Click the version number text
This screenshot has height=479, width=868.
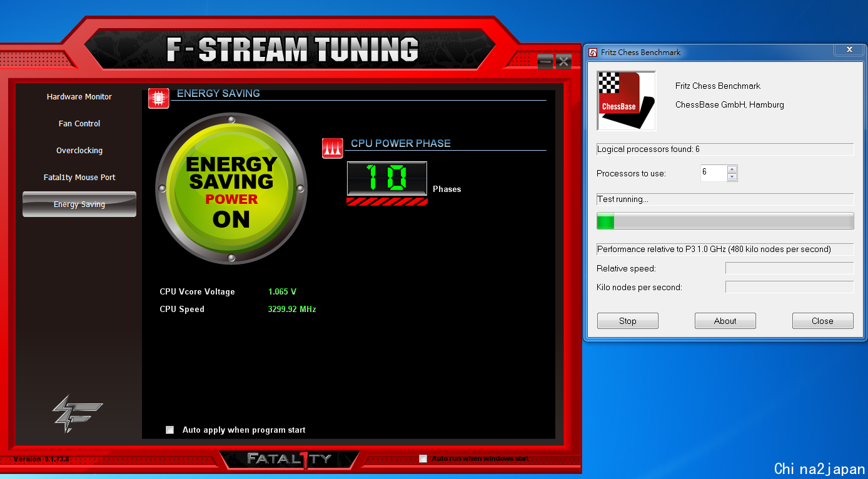(x=41, y=459)
